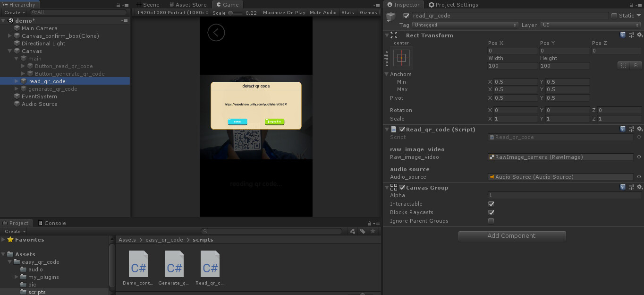Click the Pos X input field
Screen dimensions: 644x295
coord(512,51)
